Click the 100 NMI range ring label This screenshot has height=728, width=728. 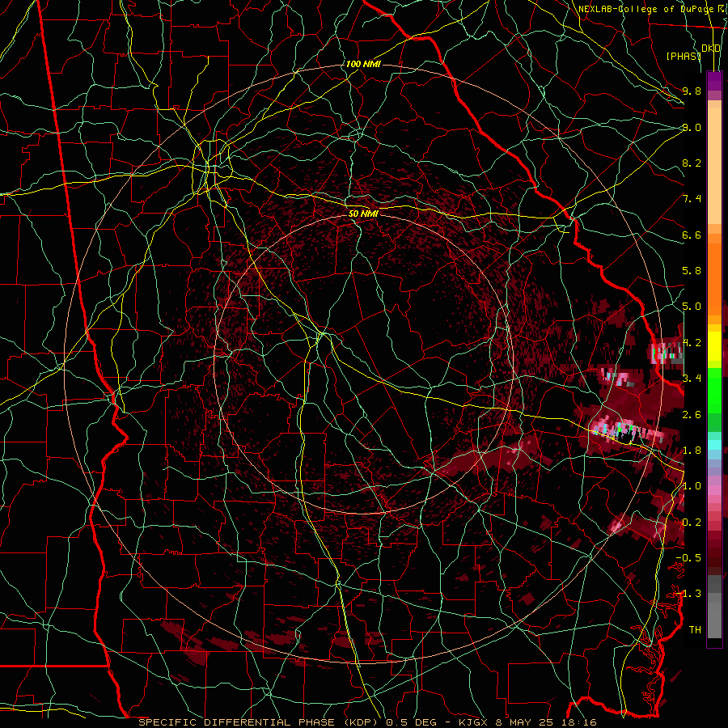pos(363,64)
